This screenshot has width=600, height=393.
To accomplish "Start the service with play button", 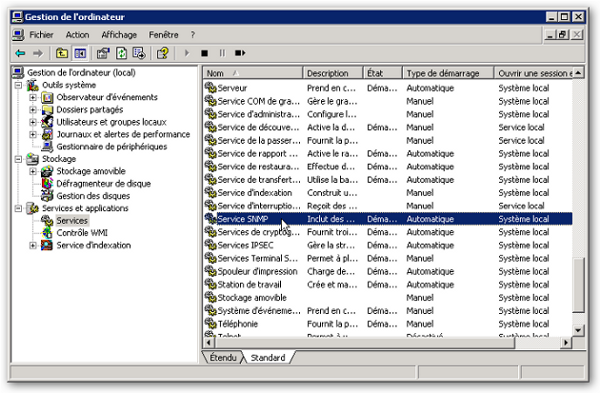I will pos(187,53).
